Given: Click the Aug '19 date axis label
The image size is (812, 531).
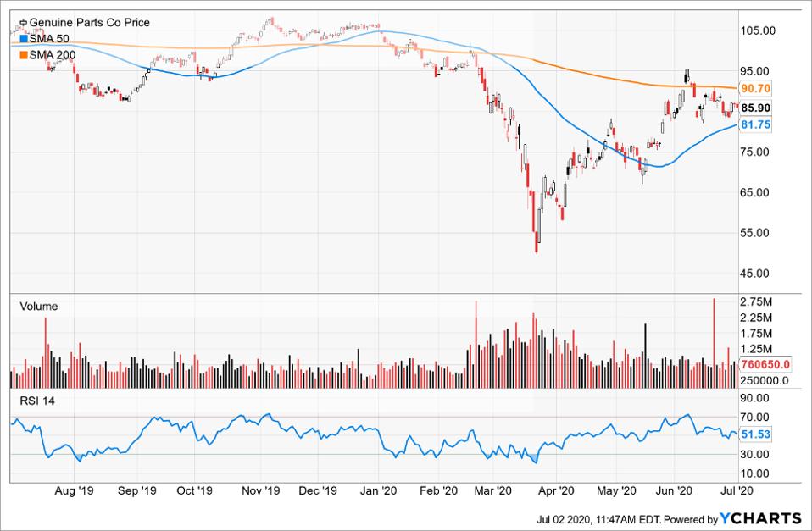Looking at the screenshot, I should click(74, 490).
